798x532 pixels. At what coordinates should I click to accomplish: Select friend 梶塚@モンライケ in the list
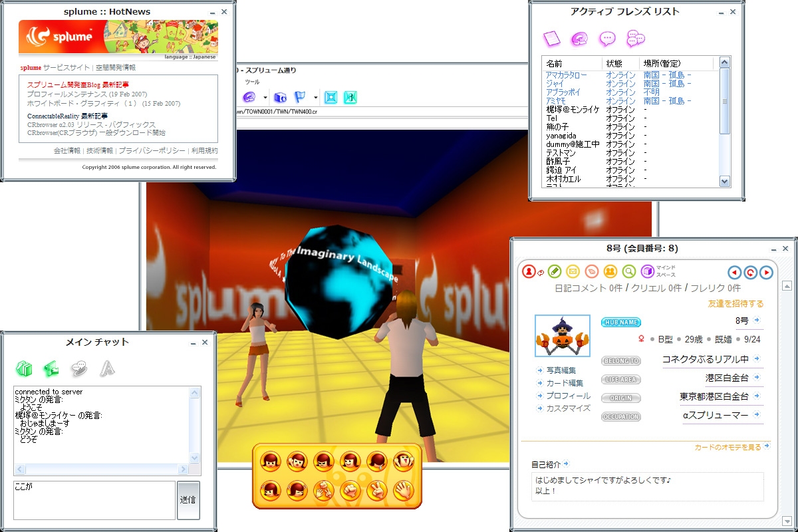click(x=573, y=109)
